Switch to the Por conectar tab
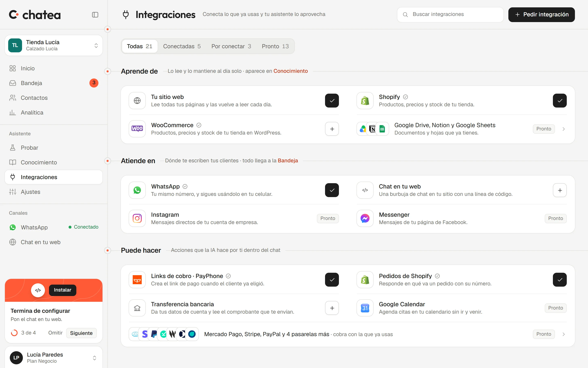588x368 pixels. tap(231, 46)
